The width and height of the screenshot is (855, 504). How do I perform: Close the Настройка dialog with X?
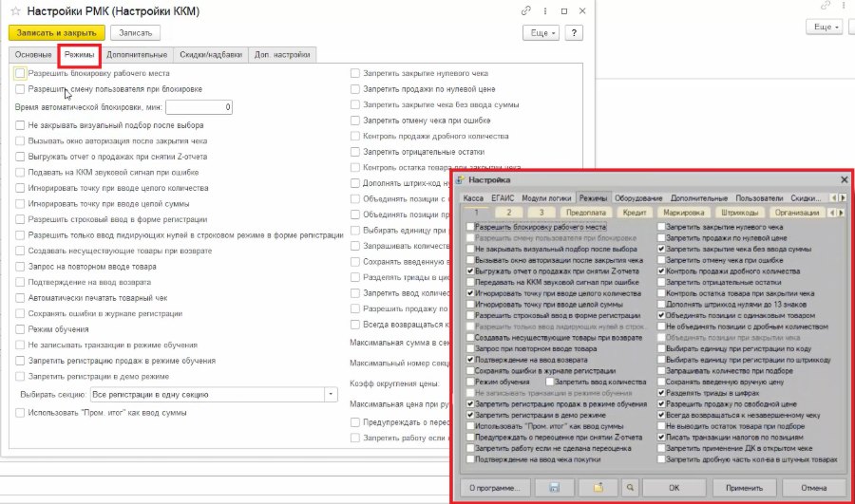pos(845,179)
